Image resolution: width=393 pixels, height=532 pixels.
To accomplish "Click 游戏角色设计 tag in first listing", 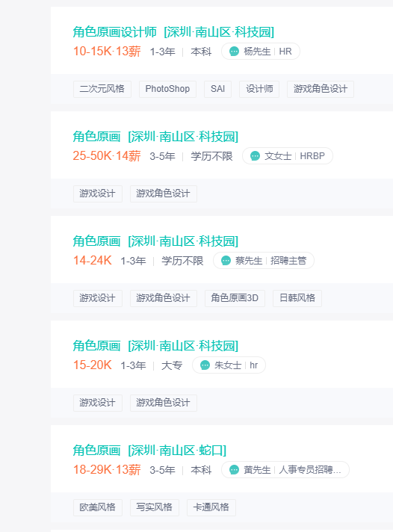I will pyautogui.click(x=321, y=89).
